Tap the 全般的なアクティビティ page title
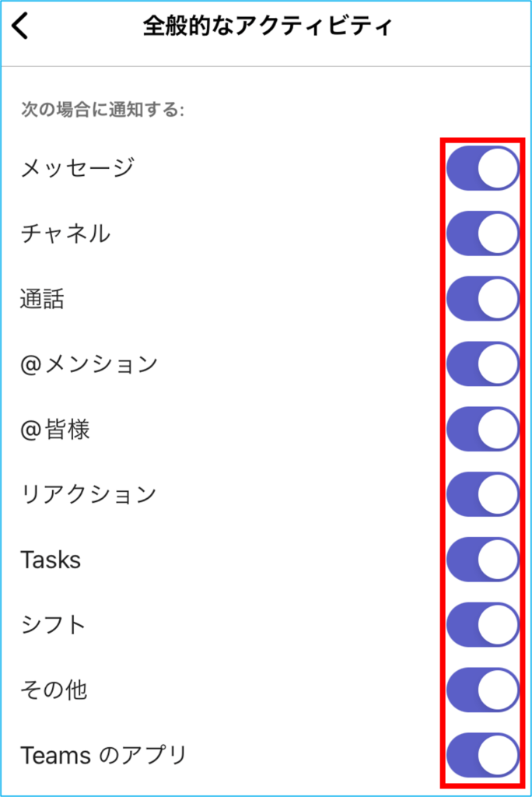The height and width of the screenshot is (797, 532). pos(267,26)
